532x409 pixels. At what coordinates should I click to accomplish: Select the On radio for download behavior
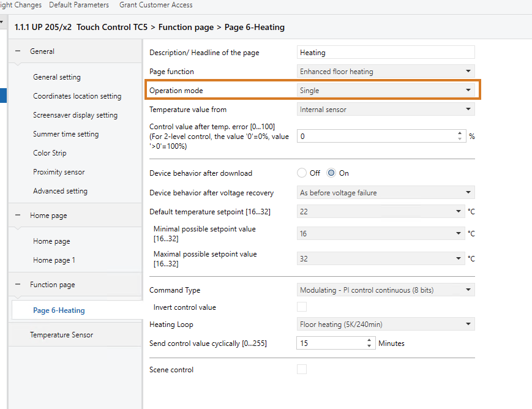(331, 173)
